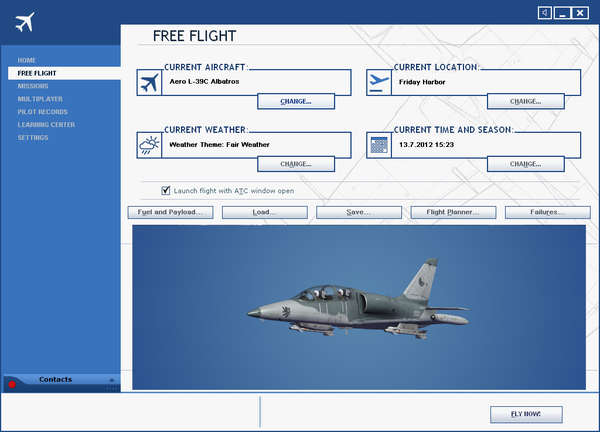Click the Current Aircraft plane icon
This screenshot has height=432, width=600.
click(x=150, y=83)
